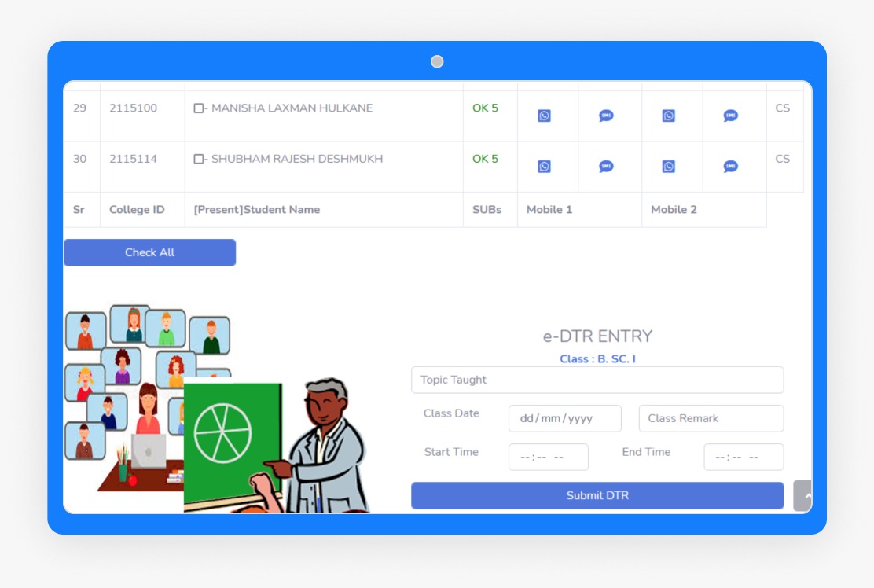Open WhatsApp for Shubham Deshmukh's Mobile 2

click(668, 167)
